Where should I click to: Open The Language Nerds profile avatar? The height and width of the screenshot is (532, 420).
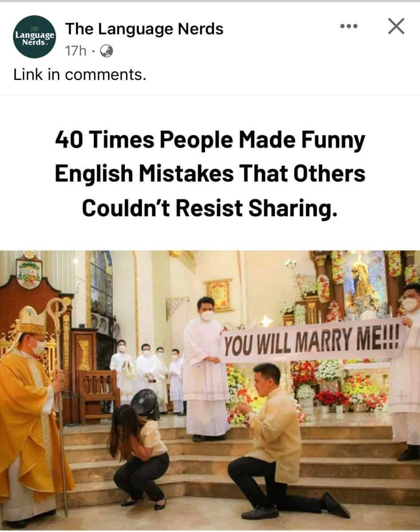click(34, 37)
